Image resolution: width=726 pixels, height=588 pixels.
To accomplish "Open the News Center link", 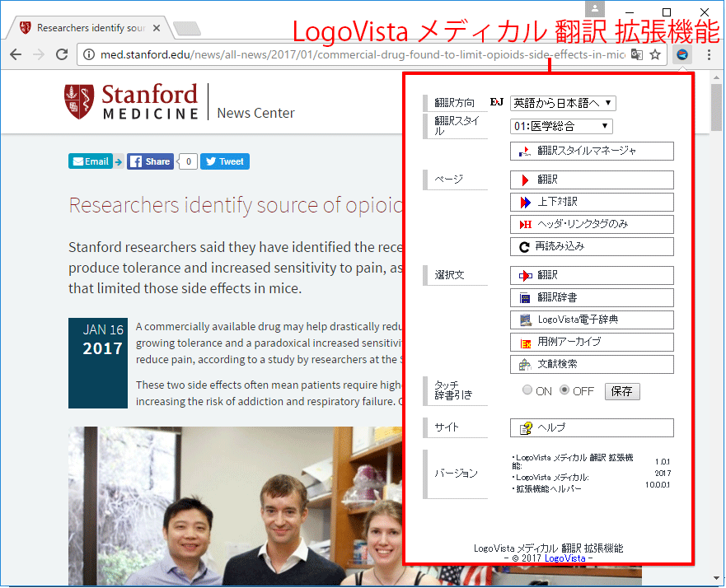I will (255, 113).
